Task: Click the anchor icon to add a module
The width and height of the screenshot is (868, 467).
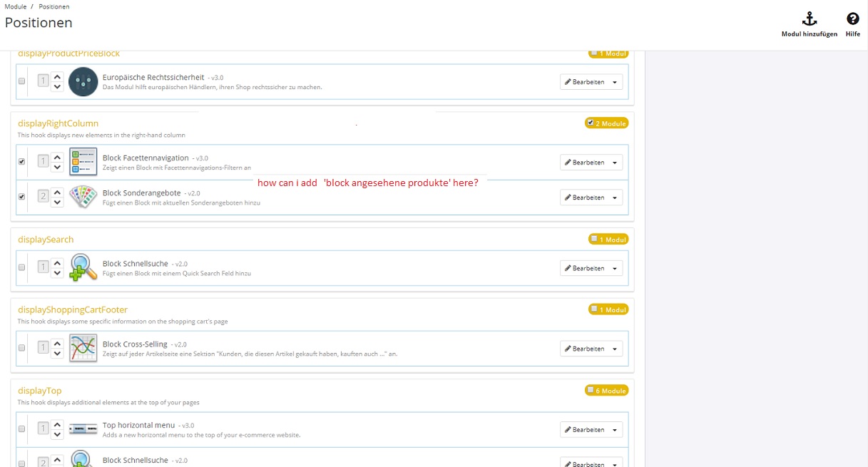Action: coord(810,19)
